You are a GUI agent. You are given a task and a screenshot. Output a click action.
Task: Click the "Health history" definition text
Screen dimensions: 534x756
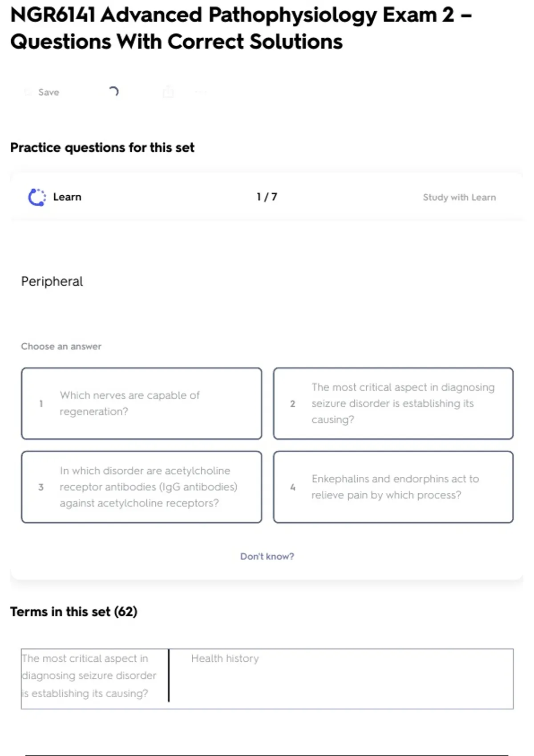pyautogui.click(x=225, y=658)
